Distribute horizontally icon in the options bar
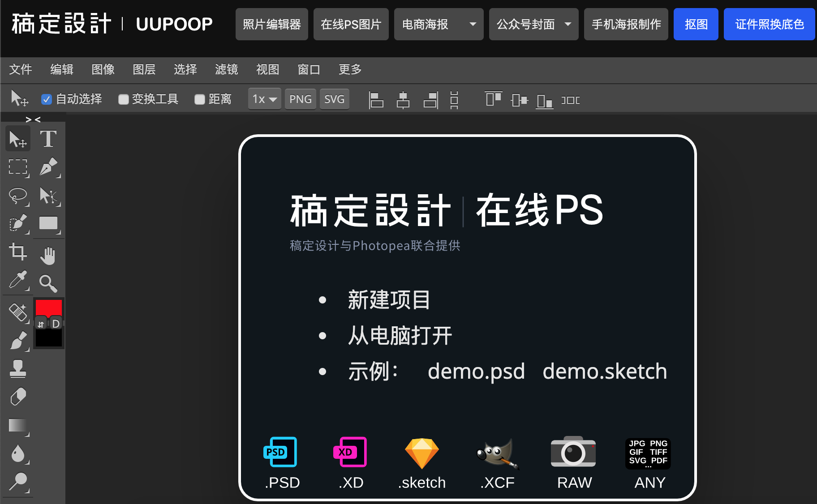The width and height of the screenshot is (817, 504). 571,100
